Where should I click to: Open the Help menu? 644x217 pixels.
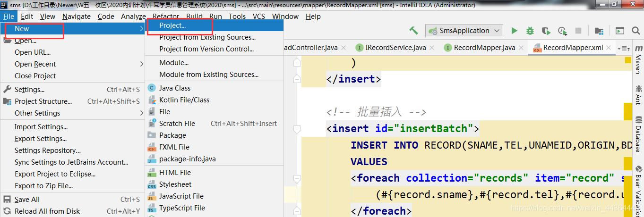pos(313,16)
